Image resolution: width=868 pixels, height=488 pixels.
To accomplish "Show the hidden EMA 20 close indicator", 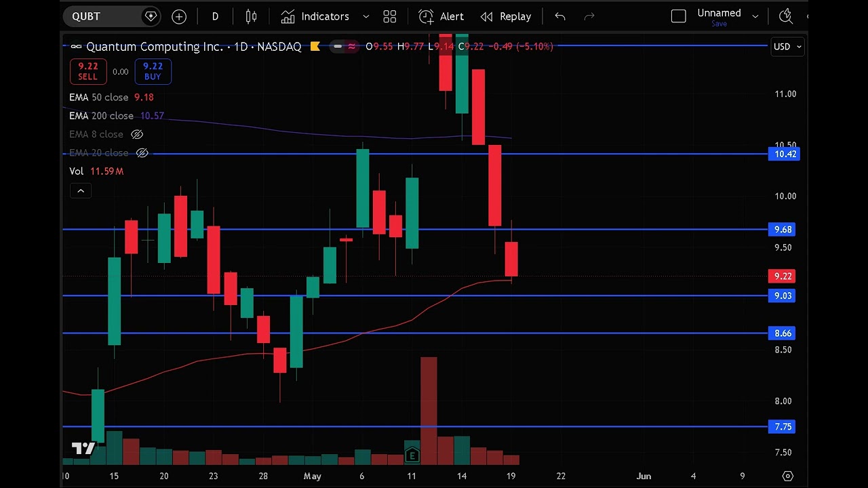I will tap(142, 153).
